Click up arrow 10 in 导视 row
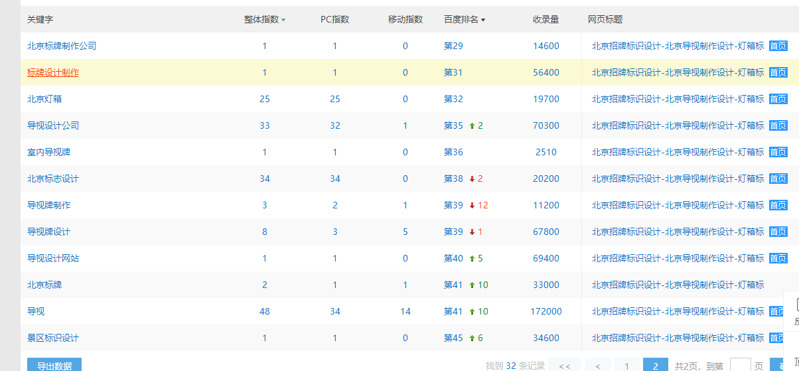 (478, 311)
